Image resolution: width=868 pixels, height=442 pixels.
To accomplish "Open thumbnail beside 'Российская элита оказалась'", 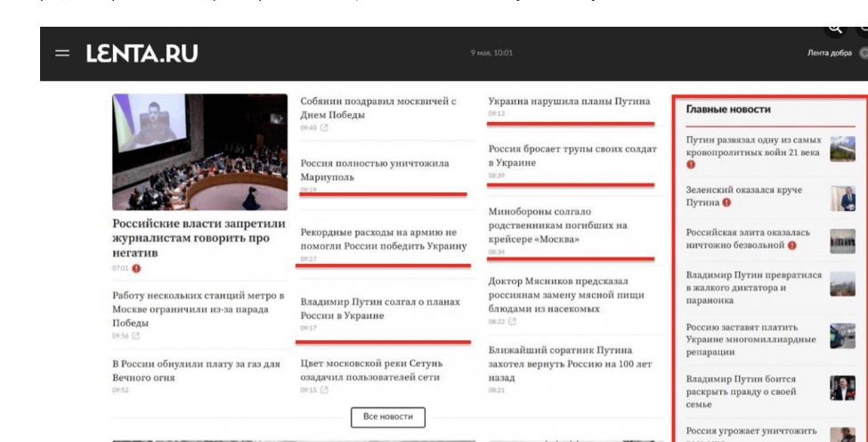I will click(842, 241).
